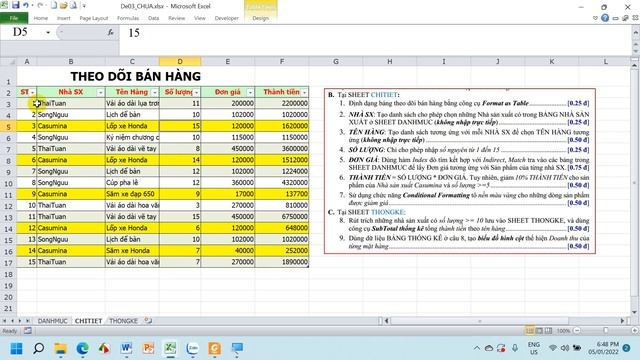Open the Table Tools Design tab
This screenshot has height=360, width=640.
tap(260, 18)
